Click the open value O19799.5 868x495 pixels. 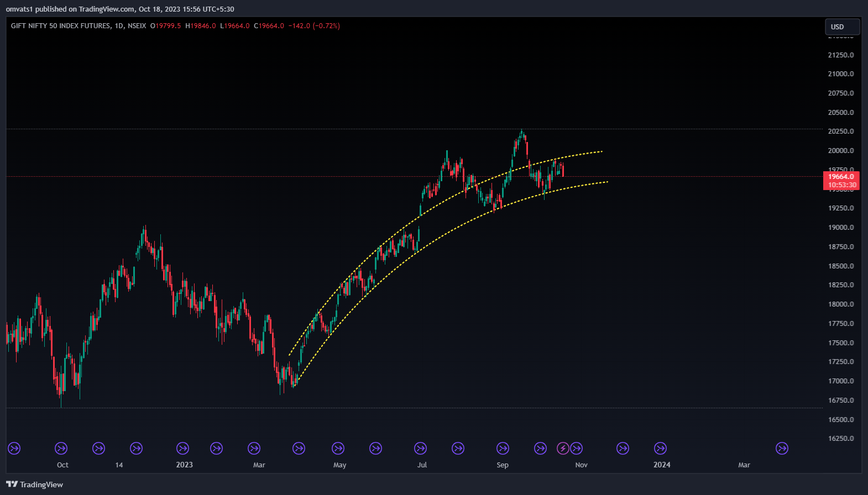[165, 26]
